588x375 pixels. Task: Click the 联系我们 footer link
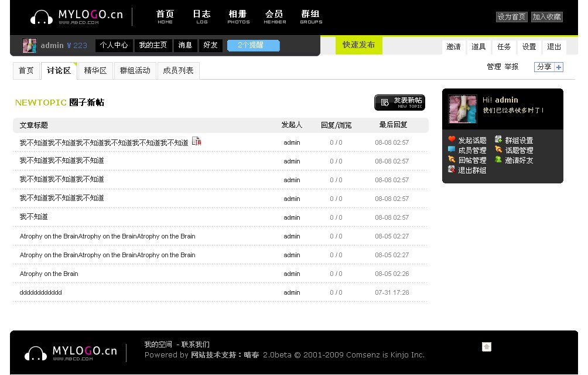pos(196,345)
